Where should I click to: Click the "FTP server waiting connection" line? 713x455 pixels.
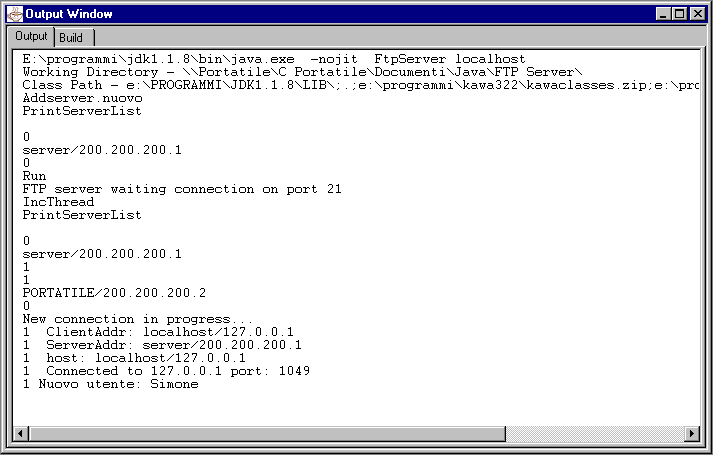click(182, 189)
